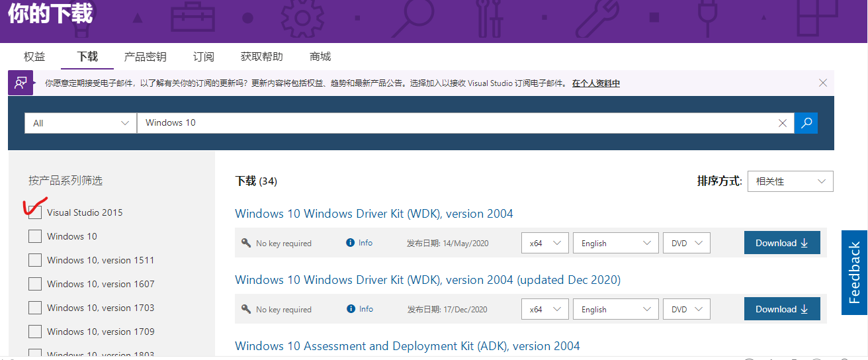This screenshot has width=868, height=360.
Task: Download WDK version 2004 from 14/May/2020
Action: tap(782, 243)
